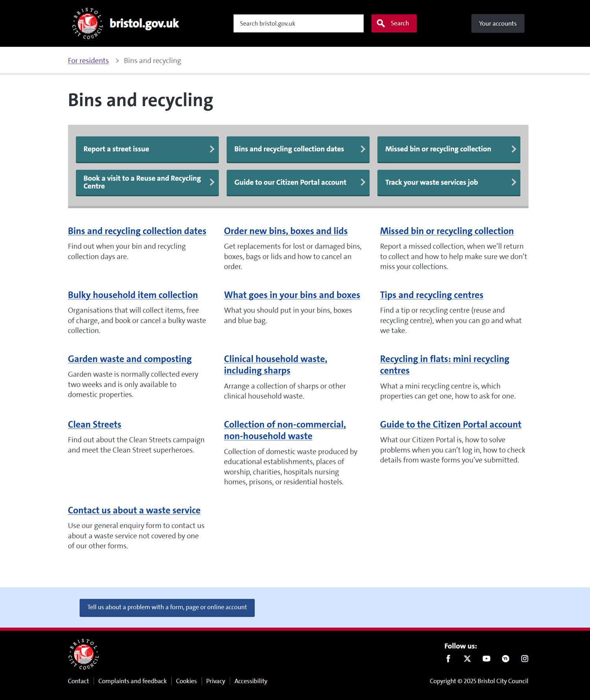This screenshot has width=590, height=700.
Task: Click the Bristol City Council header logo
Action: point(87,23)
